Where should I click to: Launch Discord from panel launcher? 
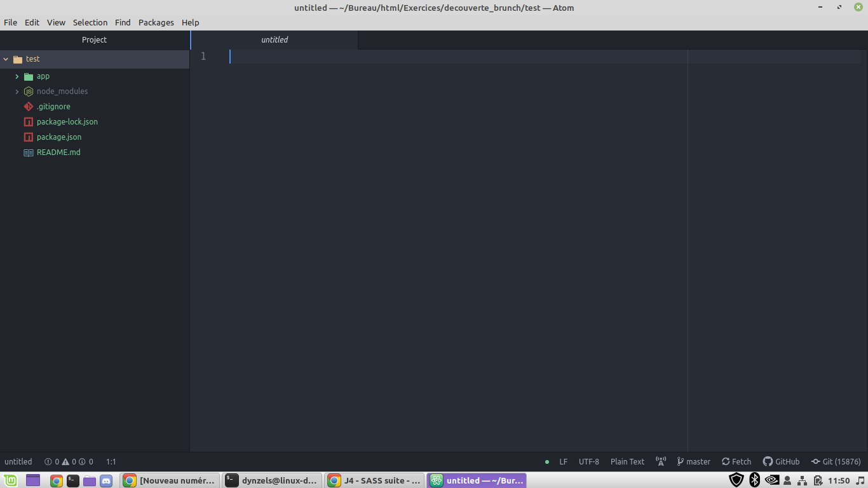[106, 481]
